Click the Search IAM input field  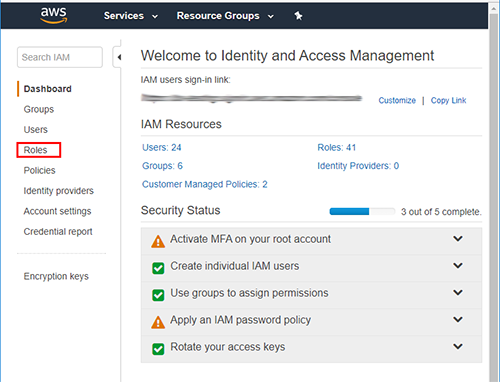pyautogui.click(x=60, y=57)
